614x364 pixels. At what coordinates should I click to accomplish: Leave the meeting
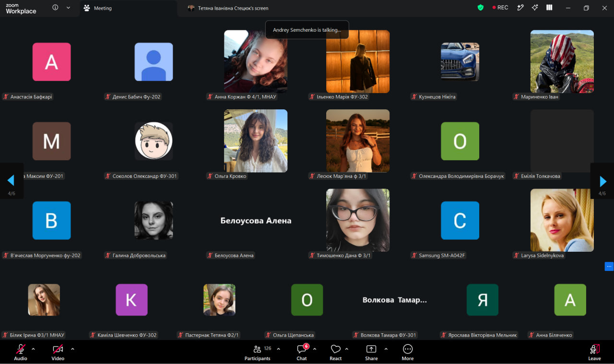594,352
